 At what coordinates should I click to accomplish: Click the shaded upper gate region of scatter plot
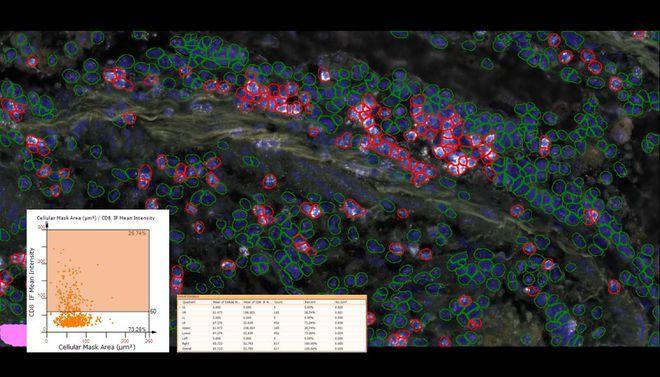click(x=98, y=271)
